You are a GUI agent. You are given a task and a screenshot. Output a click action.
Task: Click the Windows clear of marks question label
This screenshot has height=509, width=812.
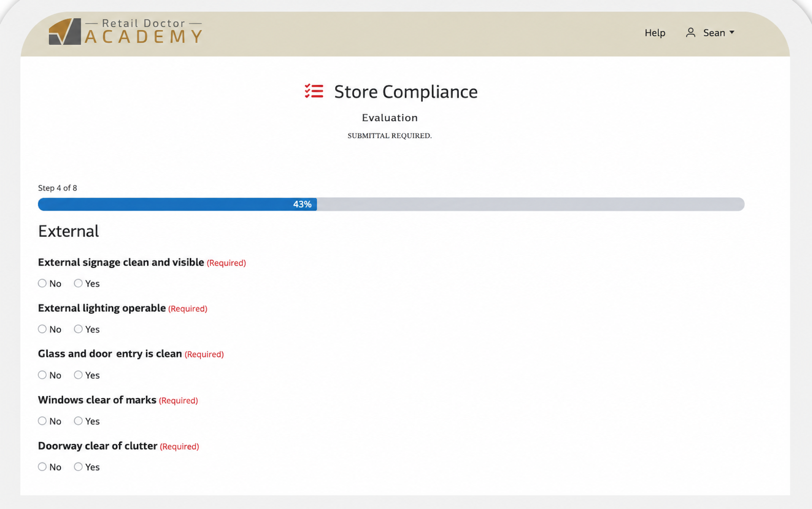pos(97,400)
